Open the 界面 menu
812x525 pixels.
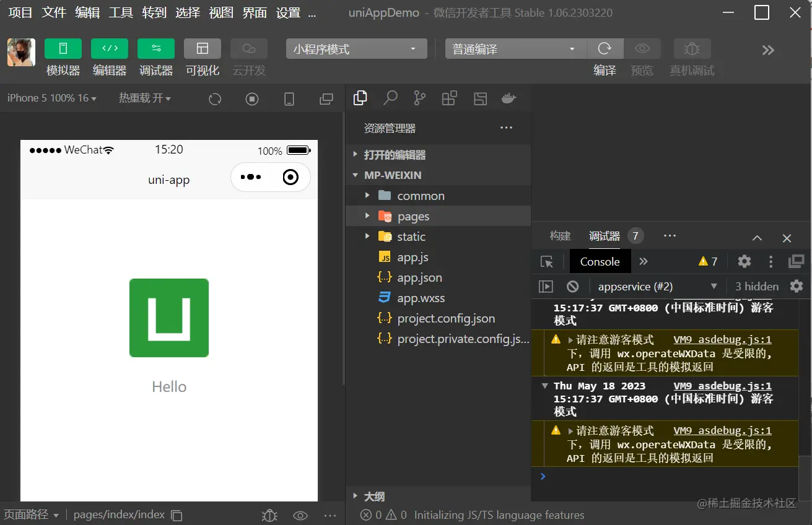(x=255, y=12)
